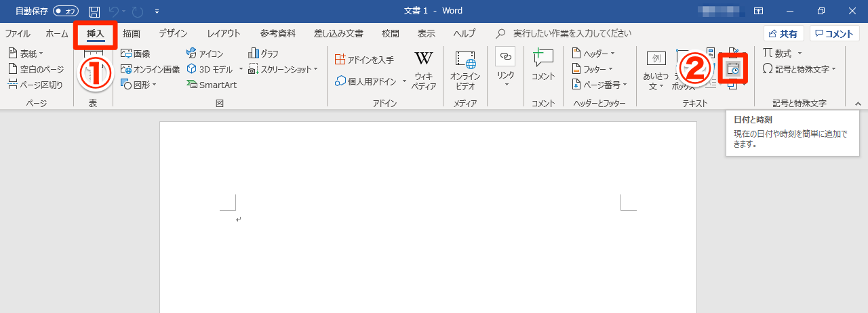
Task: Go to the レイアウト tab
Action: coord(224,33)
